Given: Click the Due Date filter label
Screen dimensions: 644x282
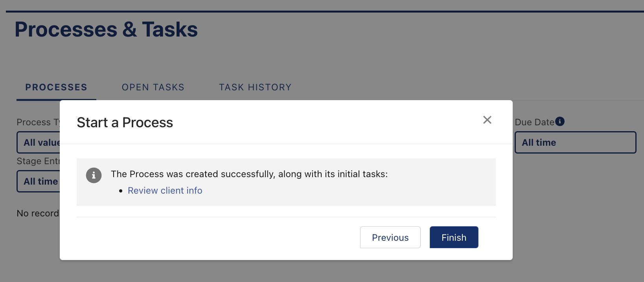Looking at the screenshot, I should (534, 122).
